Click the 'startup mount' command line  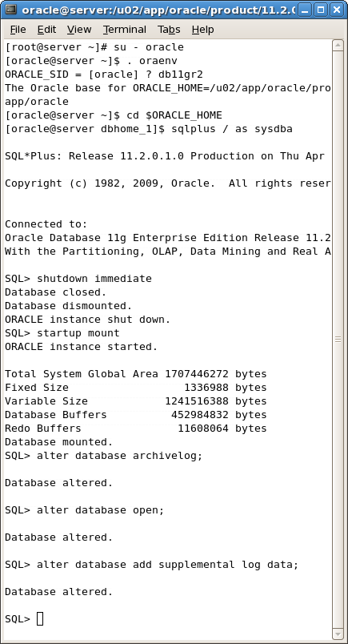click(x=62, y=333)
